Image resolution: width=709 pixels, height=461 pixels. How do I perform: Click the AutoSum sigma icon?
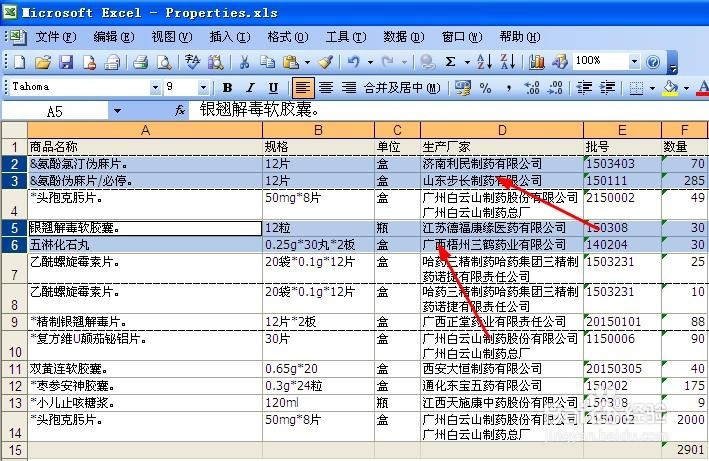pos(450,62)
